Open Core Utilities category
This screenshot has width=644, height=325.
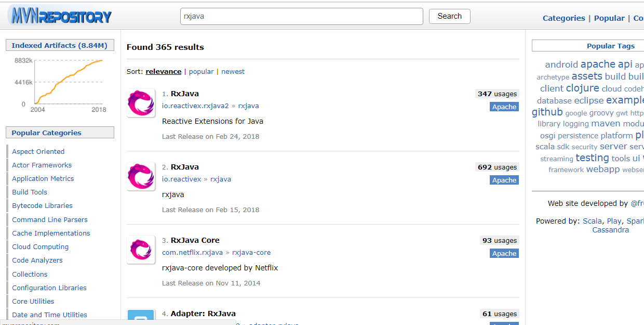pos(33,302)
